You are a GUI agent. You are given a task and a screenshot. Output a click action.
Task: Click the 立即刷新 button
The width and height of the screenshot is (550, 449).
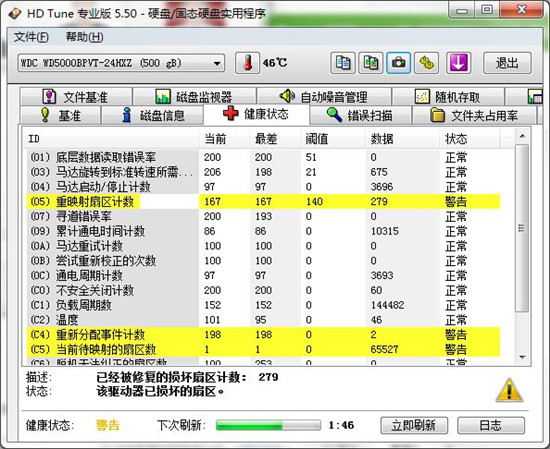pos(414,425)
